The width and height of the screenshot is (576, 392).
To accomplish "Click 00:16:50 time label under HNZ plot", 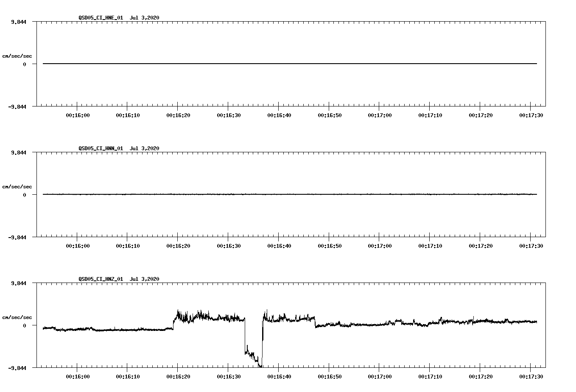I will pos(329,376).
